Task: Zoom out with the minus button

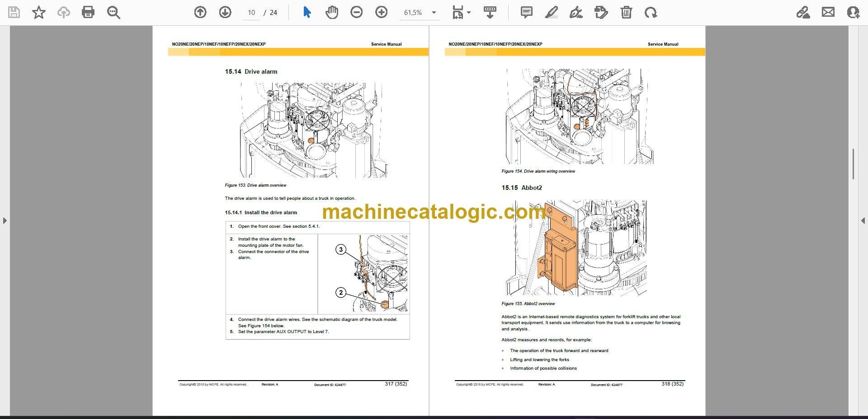Action: coord(357,12)
